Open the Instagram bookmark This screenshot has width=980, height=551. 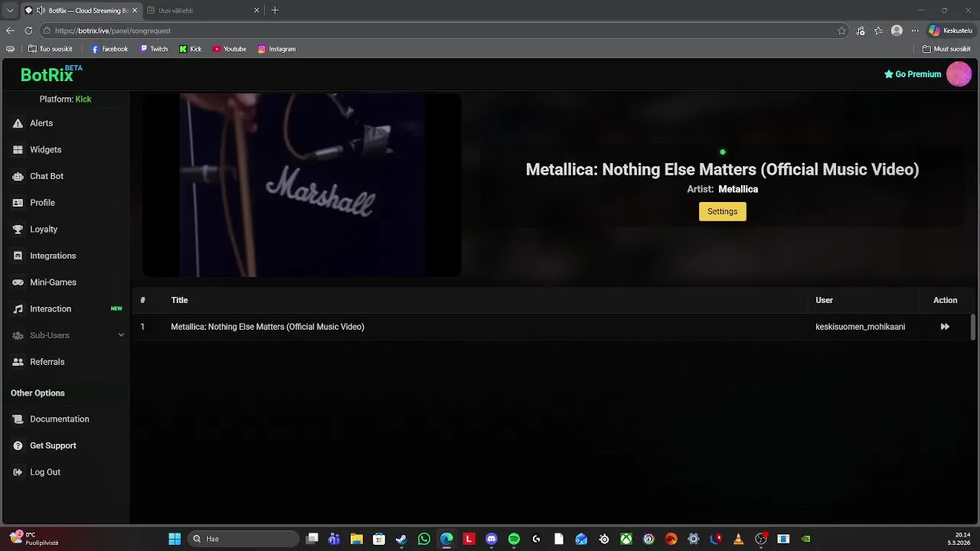coord(276,49)
